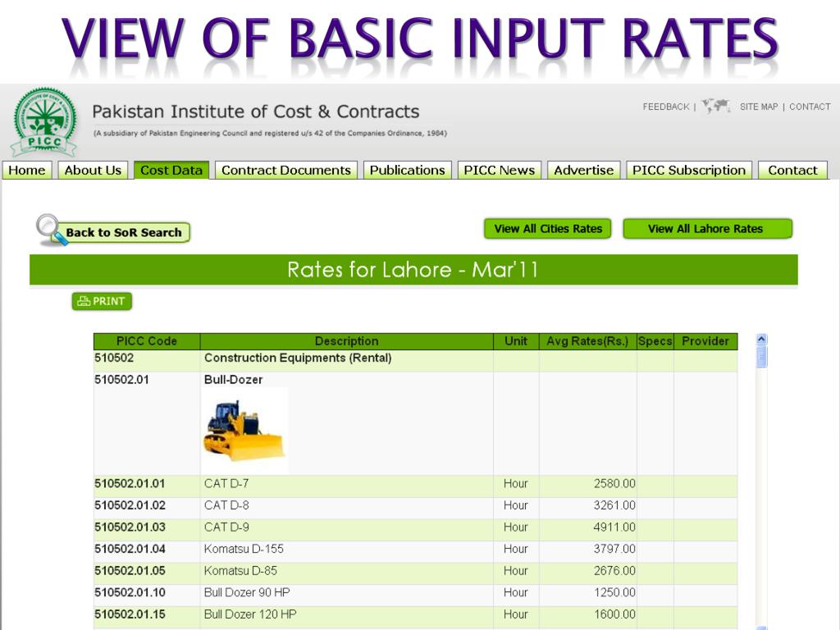The width and height of the screenshot is (840, 630).
Task: Click the world map icon in header
Action: pyautogui.click(x=716, y=106)
